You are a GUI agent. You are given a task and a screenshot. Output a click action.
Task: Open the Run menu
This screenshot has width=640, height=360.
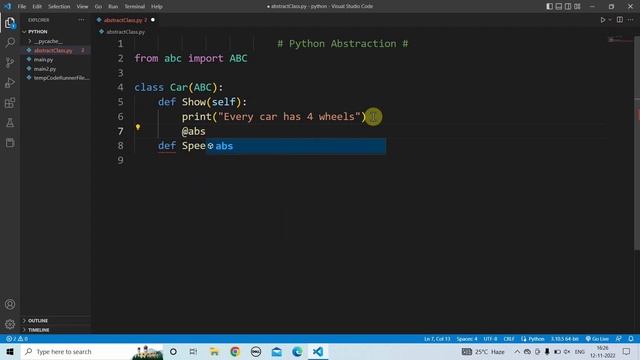(x=113, y=7)
